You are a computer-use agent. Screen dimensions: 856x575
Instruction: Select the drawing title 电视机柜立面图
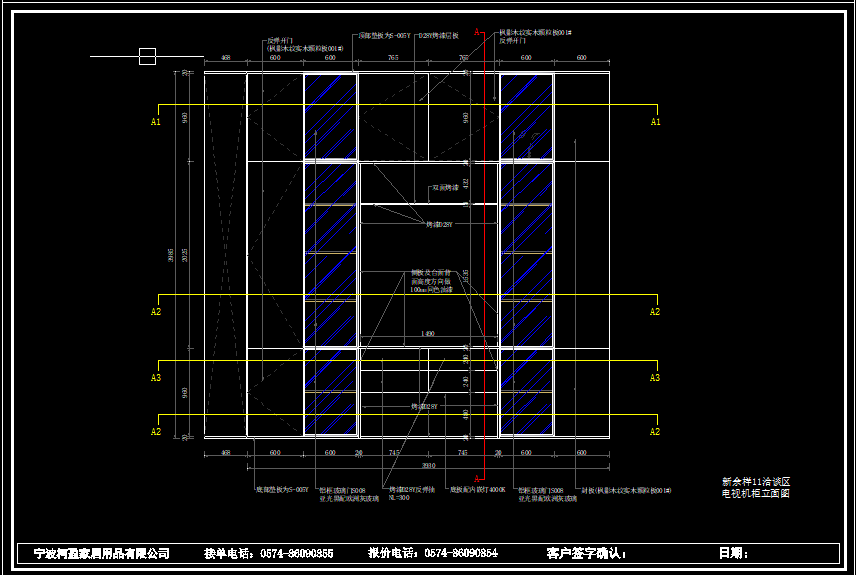coord(756,494)
